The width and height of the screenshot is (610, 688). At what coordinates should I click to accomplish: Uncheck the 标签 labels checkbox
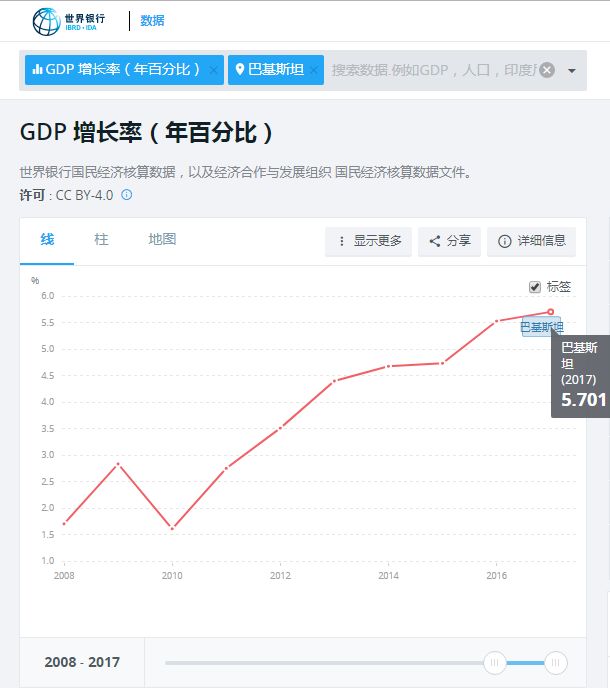[535, 287]
